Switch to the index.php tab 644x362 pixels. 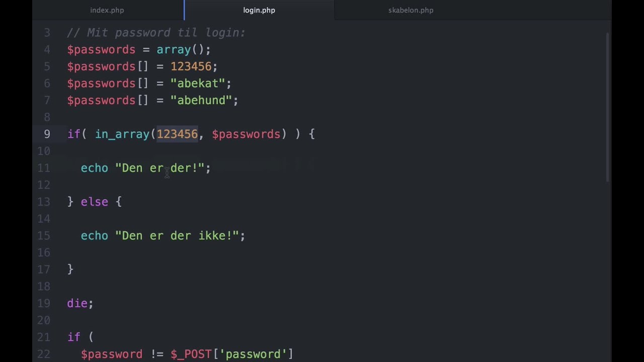click(x=107, y=10)
